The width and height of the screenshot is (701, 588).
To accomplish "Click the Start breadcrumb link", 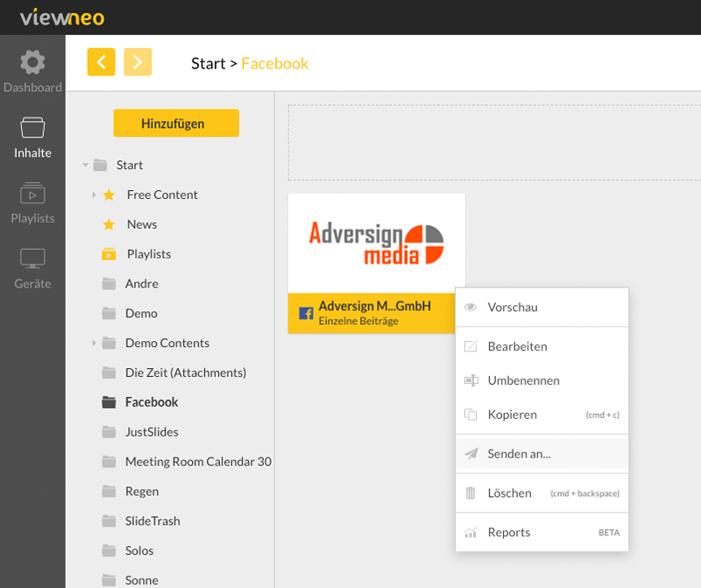I will 208,63.
